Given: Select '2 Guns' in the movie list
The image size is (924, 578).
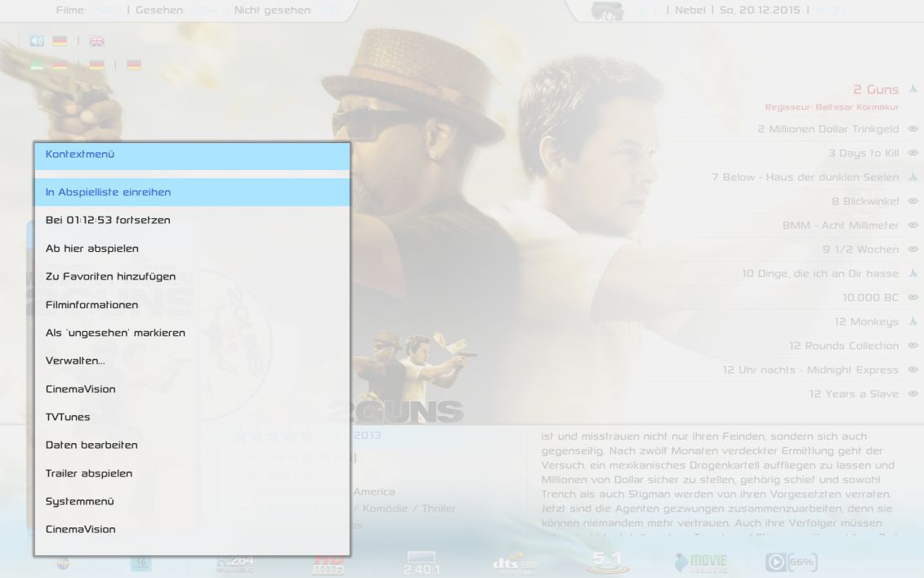Looking at the screenshot, I should (876, 90).
